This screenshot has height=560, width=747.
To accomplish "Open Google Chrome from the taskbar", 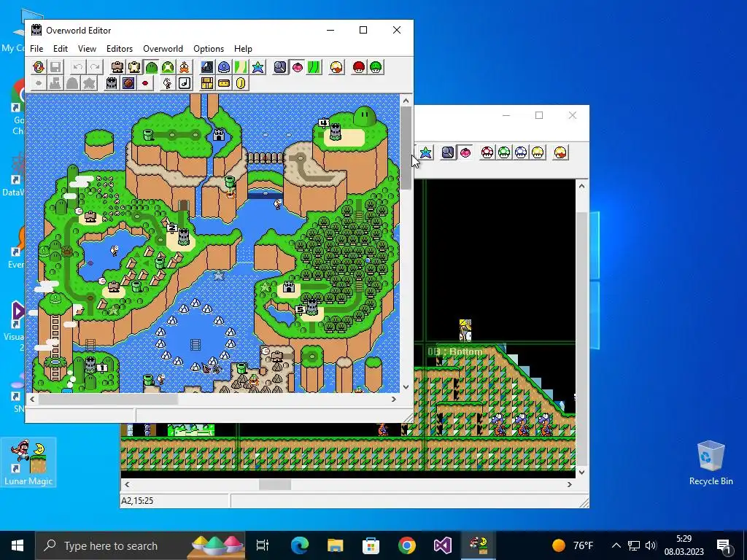I will [x=406, y=545].
